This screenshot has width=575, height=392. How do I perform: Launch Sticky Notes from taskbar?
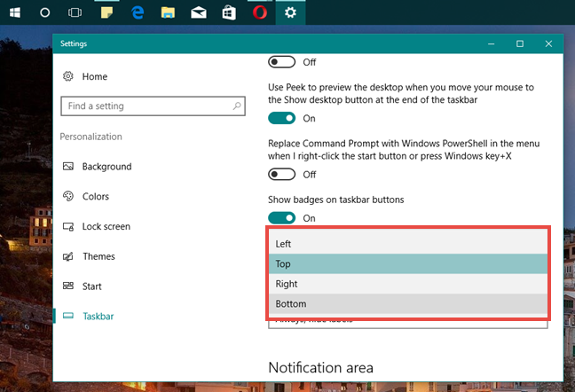point(106,12)
